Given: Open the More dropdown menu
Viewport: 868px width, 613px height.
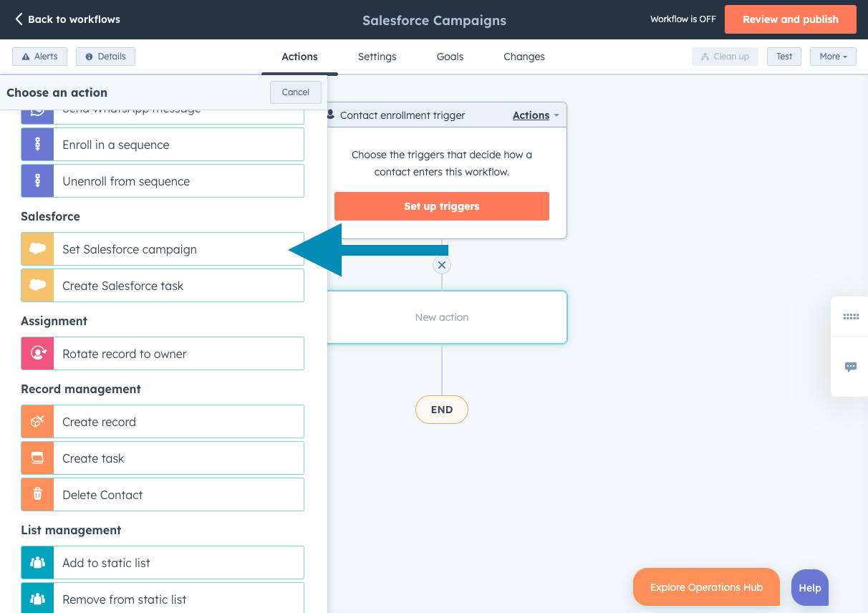Looking at the screenshot, I should [833, 56].
